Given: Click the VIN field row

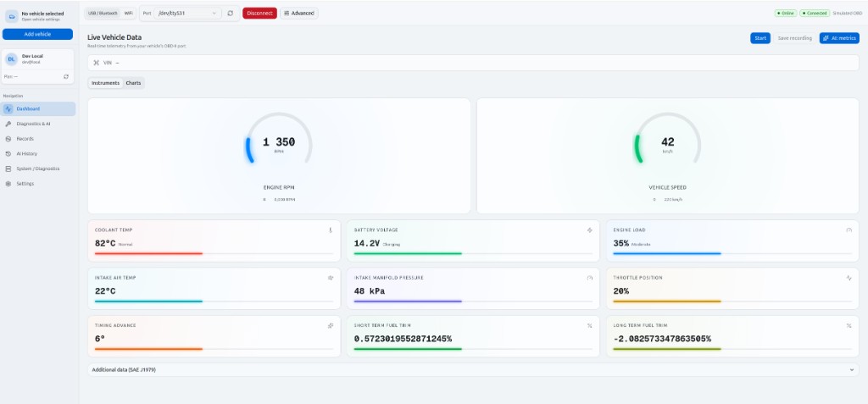Looking at the screenshot, I should 473,63.
